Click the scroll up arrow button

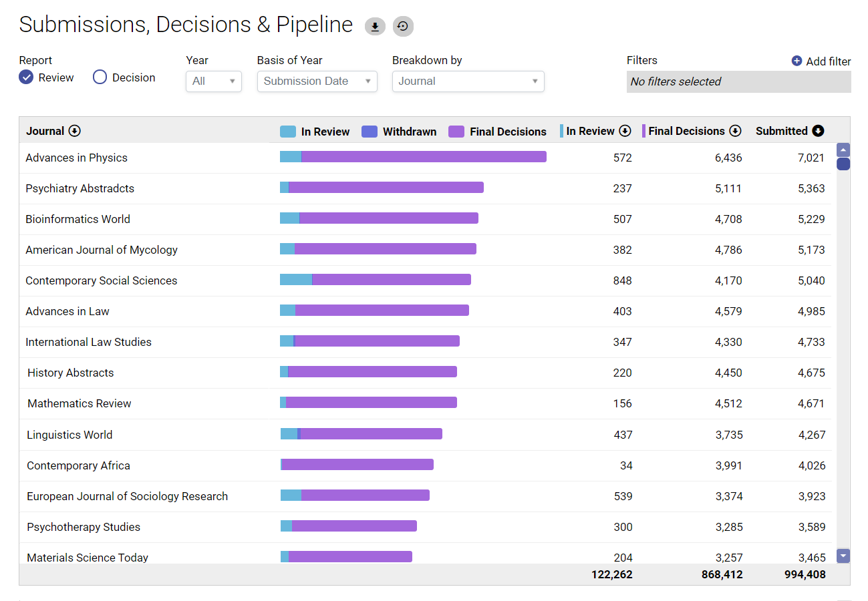[x=843, y=150]
